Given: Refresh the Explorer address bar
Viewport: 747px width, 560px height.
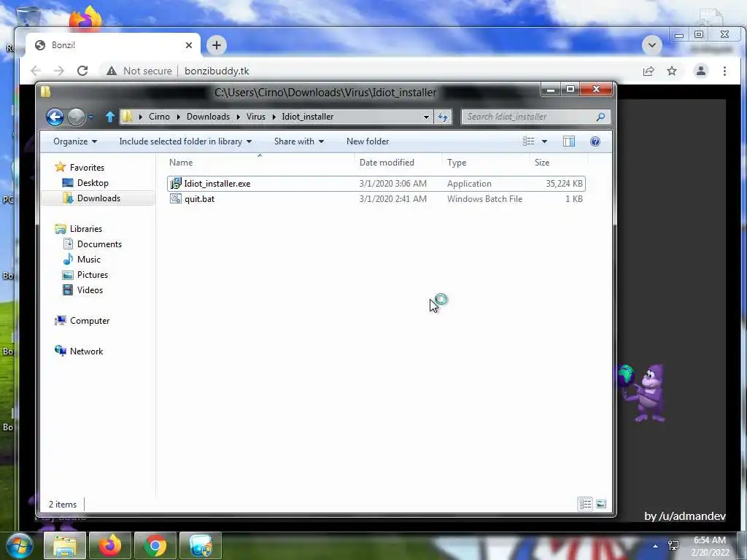Looking at the screenshot, I should (443, 117).
